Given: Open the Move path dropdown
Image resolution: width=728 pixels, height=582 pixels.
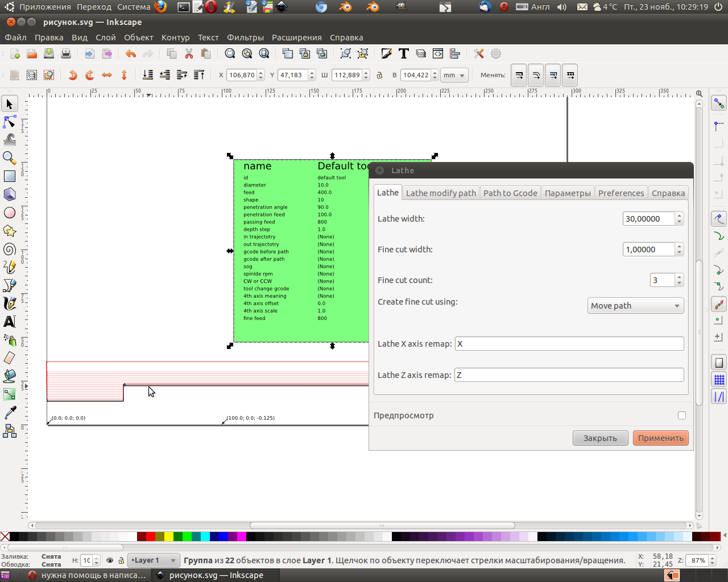Looking at the screenshot, I should click(x=635, y=306).
